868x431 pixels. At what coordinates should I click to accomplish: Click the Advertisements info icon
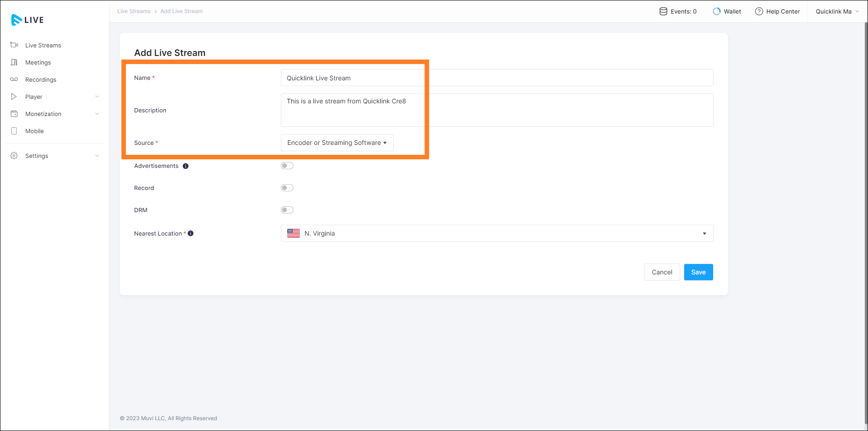(x=186, y=166)
